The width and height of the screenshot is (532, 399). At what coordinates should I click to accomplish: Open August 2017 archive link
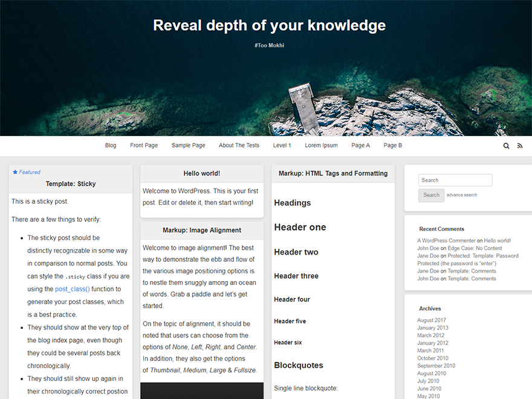pos(432,320)
